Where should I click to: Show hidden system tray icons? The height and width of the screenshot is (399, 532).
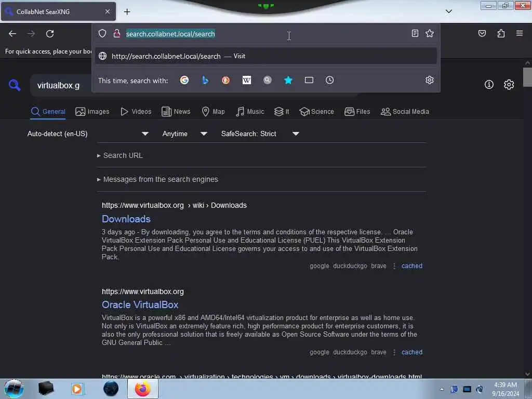(442, 389)
